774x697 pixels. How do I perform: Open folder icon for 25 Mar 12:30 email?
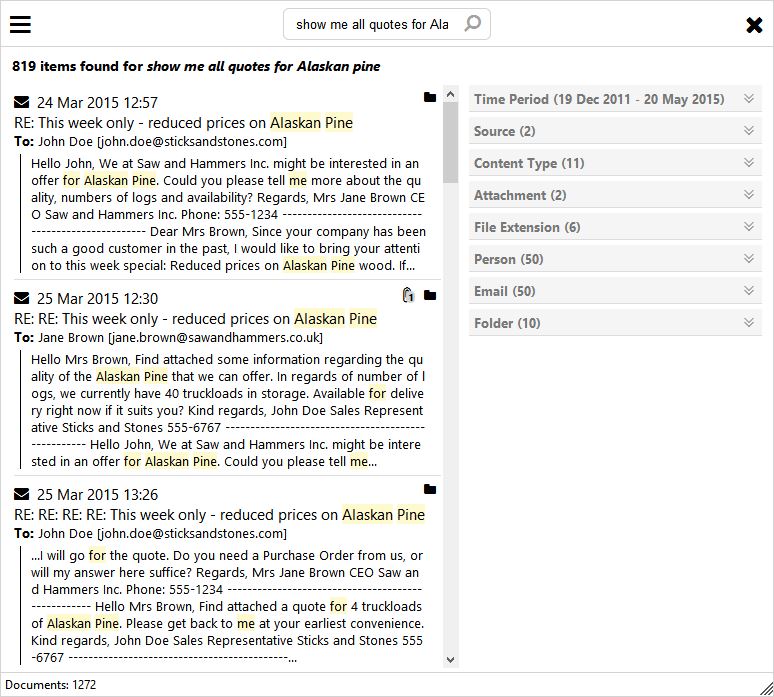430,295
